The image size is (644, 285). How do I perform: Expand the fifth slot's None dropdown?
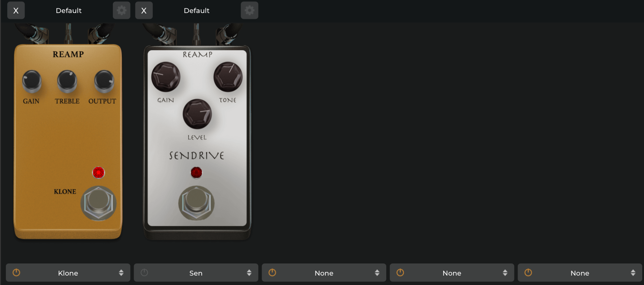click(x=580, y=273)
